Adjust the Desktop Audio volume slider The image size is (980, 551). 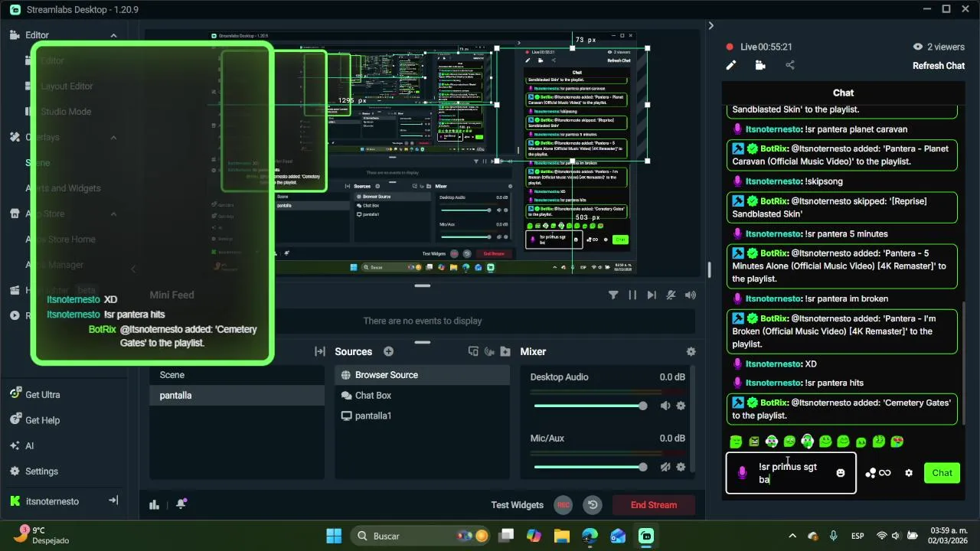click(x=590, y=406)
